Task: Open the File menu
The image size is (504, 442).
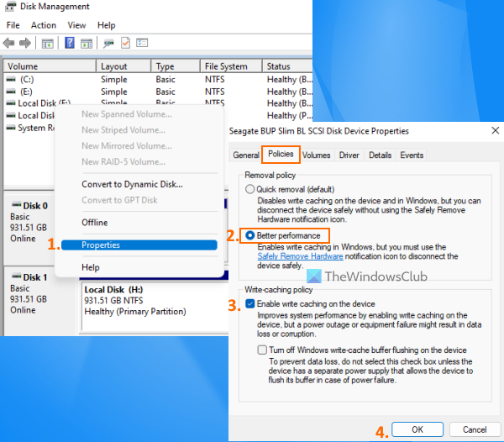Action: pos(13,25)
